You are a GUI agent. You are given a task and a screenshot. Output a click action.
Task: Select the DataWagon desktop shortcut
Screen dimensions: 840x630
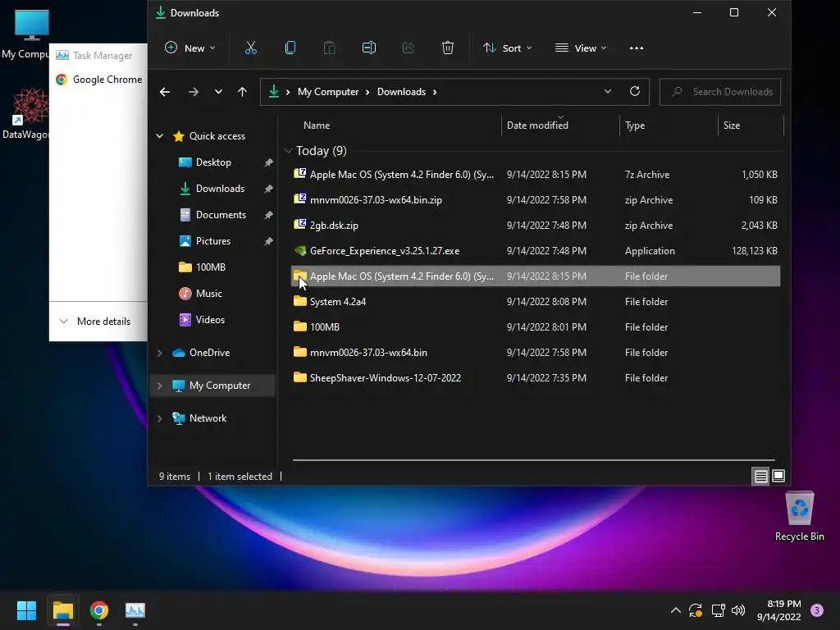click(x=25, y=114)
